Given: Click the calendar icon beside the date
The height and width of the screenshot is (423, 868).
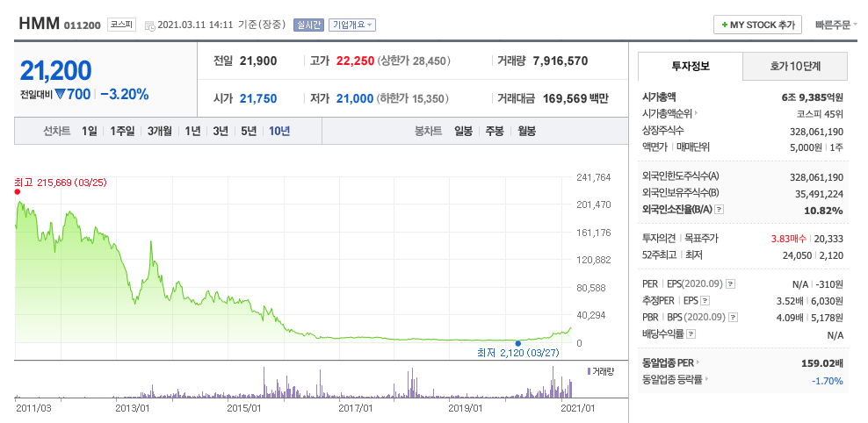Looking at the screenshot, I should 150,25.
